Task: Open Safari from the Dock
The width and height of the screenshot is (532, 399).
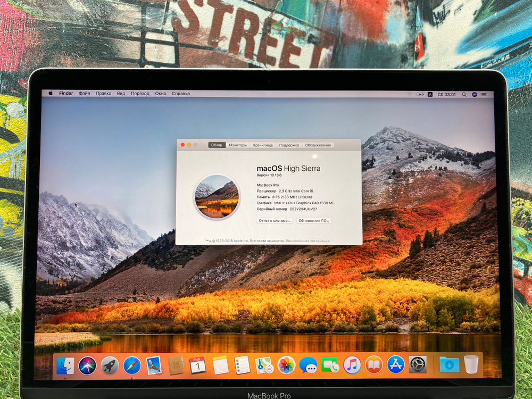Action: point(131,366)
